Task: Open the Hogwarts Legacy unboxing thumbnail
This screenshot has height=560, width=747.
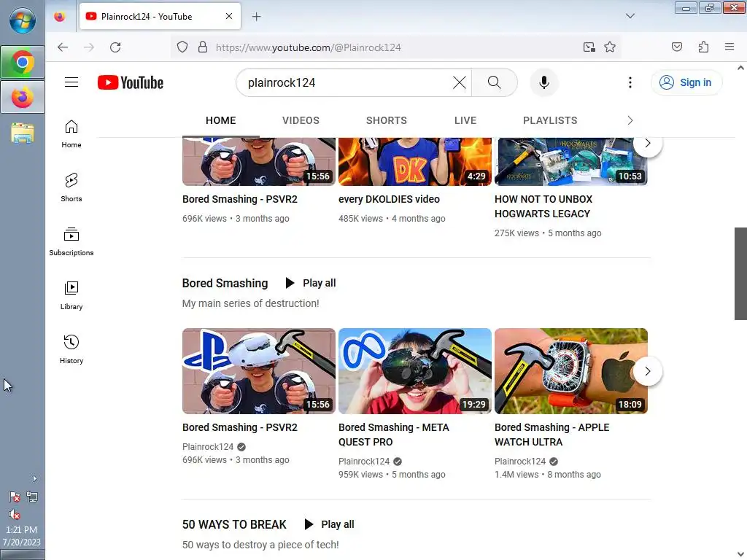Action: click(570, 161)
